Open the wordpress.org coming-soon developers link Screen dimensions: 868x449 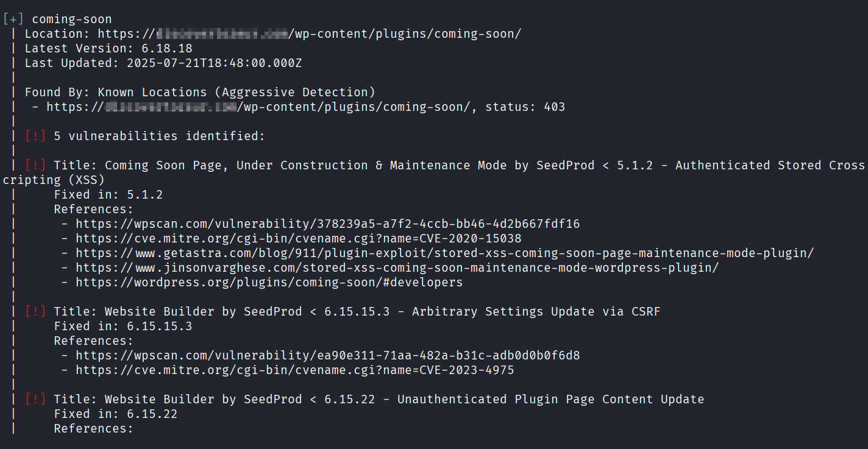pyautogui.click(x=269, y=283)
